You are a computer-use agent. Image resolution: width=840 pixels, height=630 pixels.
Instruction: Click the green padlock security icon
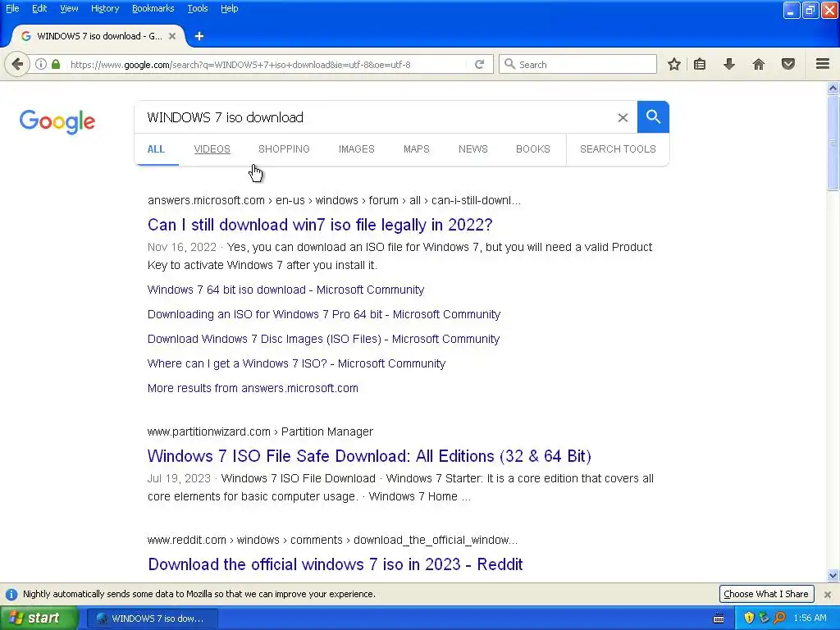(56, 64)
